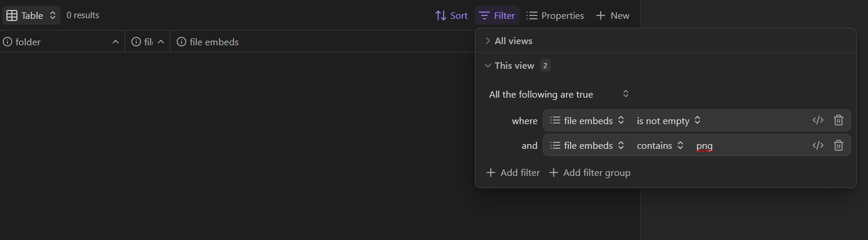Change the Table view type
The width and height of the screenshot is (868, 240).
tap(32, 16)
